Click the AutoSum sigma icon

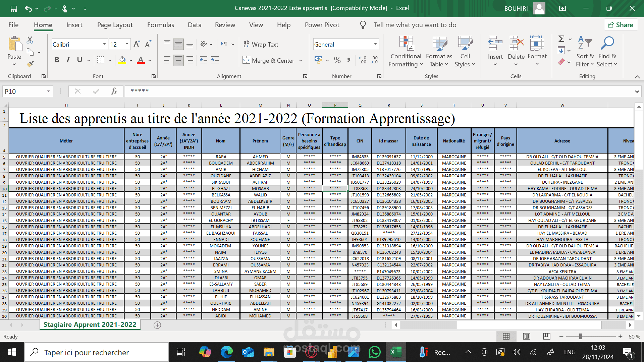(561, 39)
